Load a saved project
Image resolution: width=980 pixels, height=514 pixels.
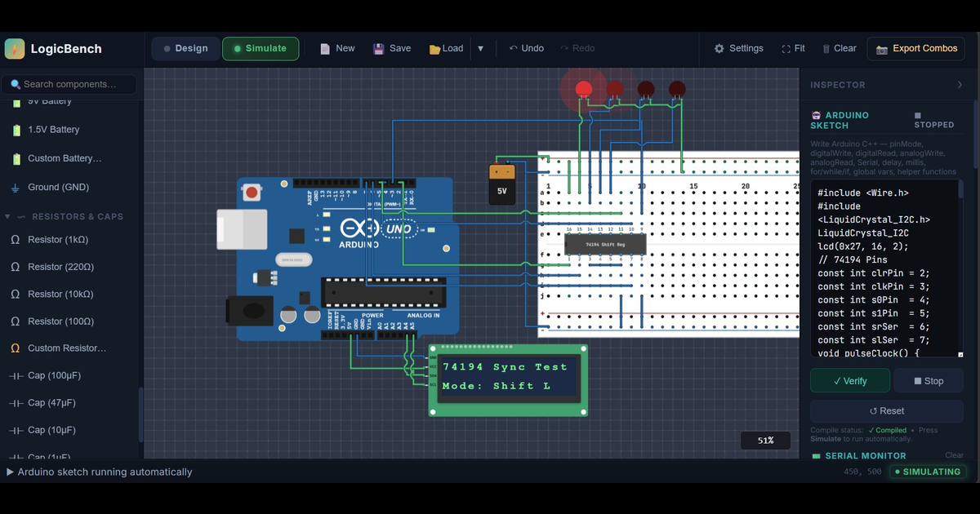[446, 48]
